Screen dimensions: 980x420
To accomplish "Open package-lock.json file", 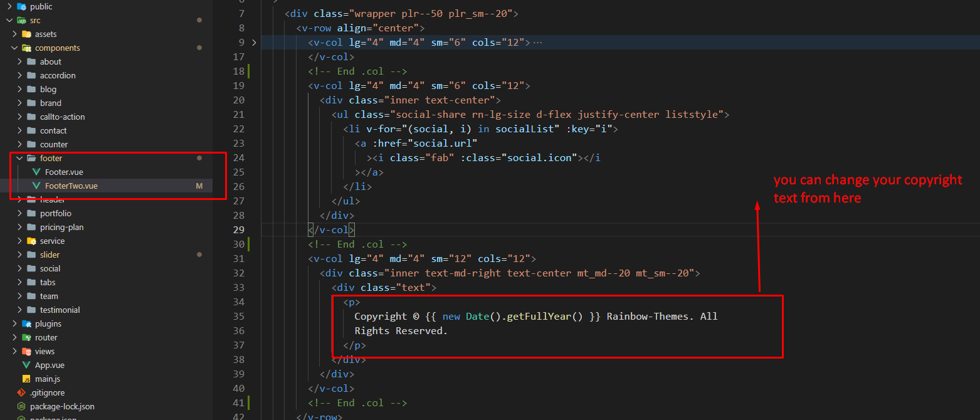I will coord(62,407).
